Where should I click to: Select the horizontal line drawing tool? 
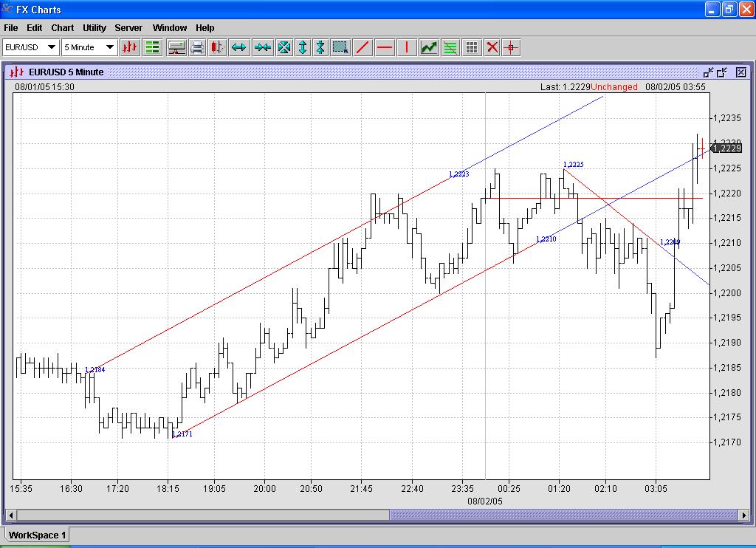(385, 47)
